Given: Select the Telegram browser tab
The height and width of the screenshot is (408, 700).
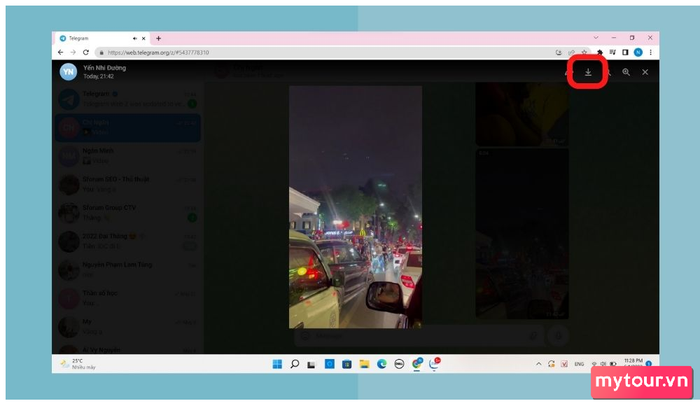Looking at the screenshot, I should pyautogui.click(x=103, y=38).
